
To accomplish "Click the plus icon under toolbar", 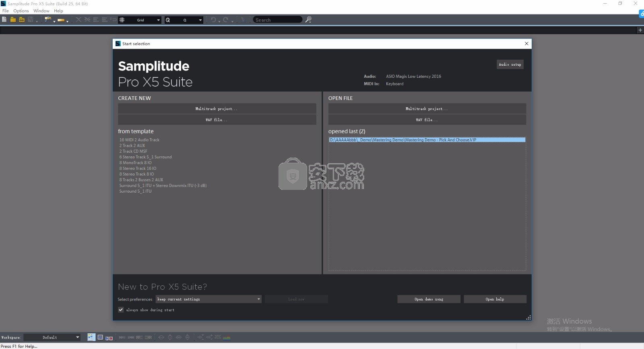I will [640, 30].
